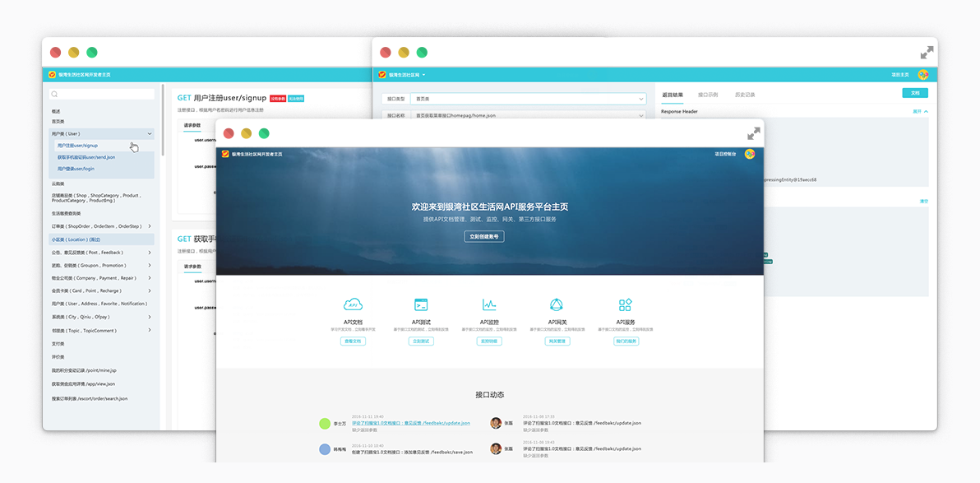The image size is (980, 483).
Task: Select 获取手机验证码user/send.json in sidebar
Action: (86, 157)
